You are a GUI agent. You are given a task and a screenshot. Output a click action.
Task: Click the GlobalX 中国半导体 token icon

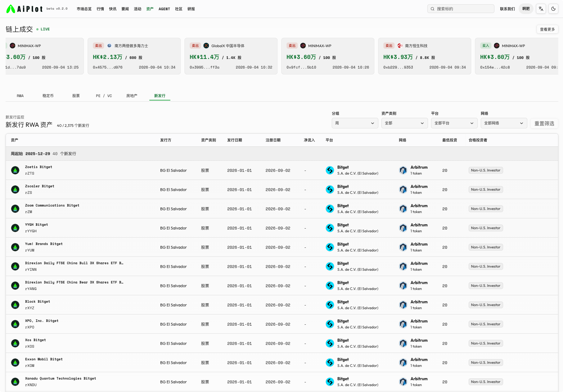(x=206, y=46)
